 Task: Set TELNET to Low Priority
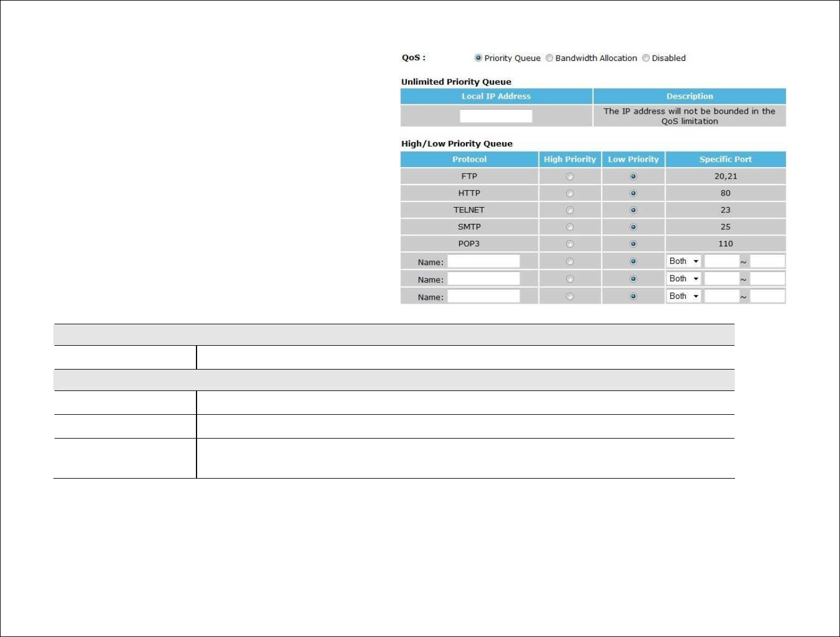click(x=633, y=210)
